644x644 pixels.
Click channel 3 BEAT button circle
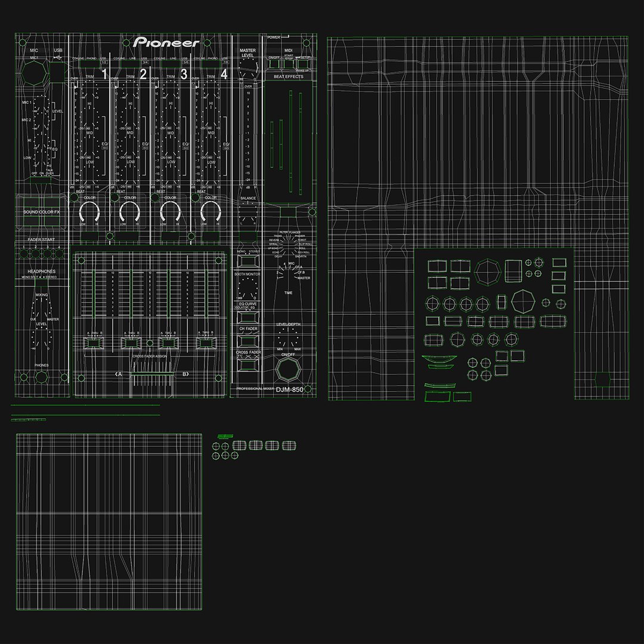tap(154, 199)
